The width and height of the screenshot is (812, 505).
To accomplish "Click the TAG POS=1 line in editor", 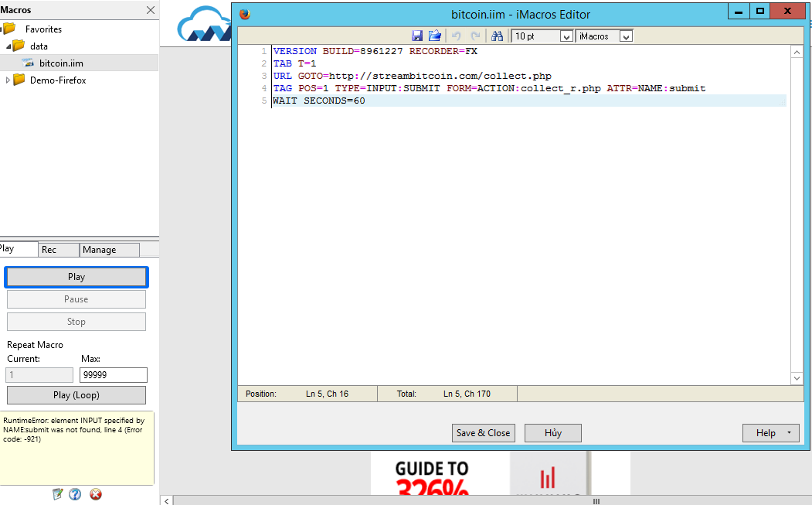I will [x=489, y=88].
